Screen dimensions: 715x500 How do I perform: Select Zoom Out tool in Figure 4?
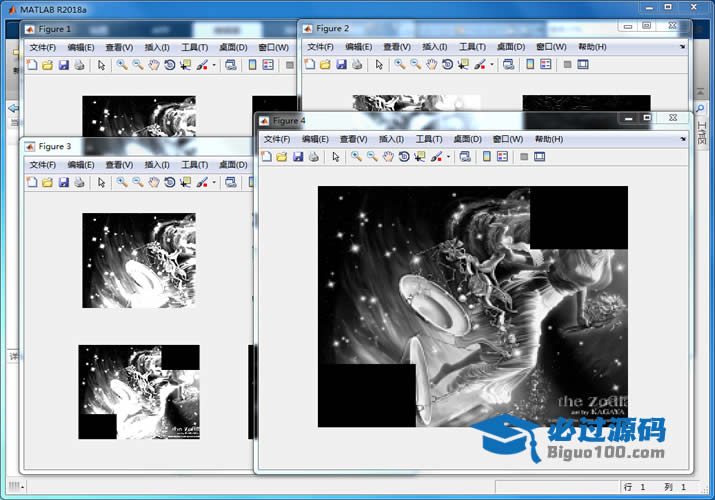tap(372, 157)
